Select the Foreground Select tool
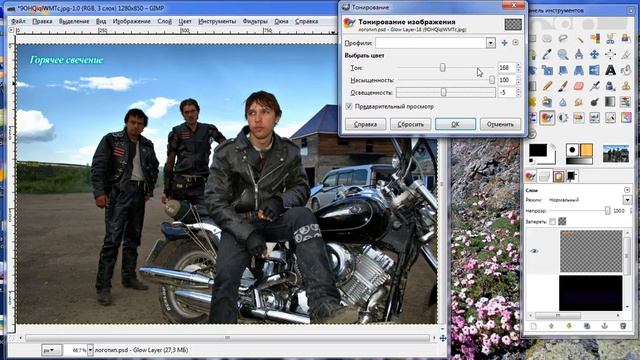This screenshot has height=360, width=640. (626, 38)
